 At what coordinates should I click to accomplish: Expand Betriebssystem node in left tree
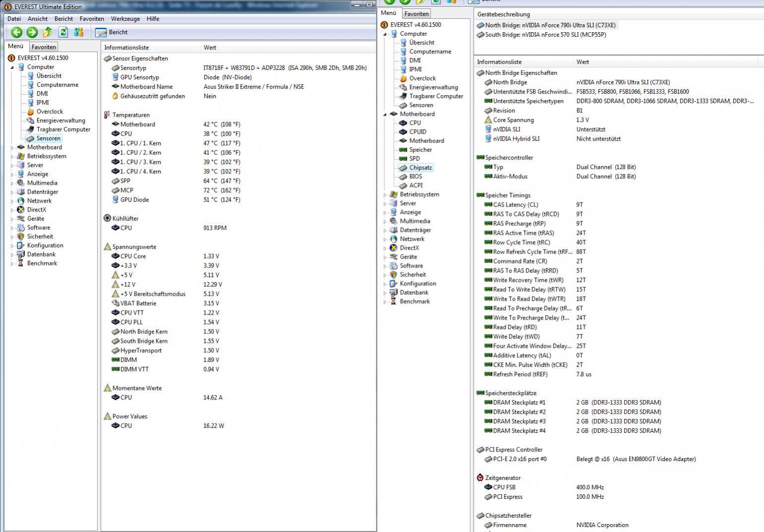point(12,156)
